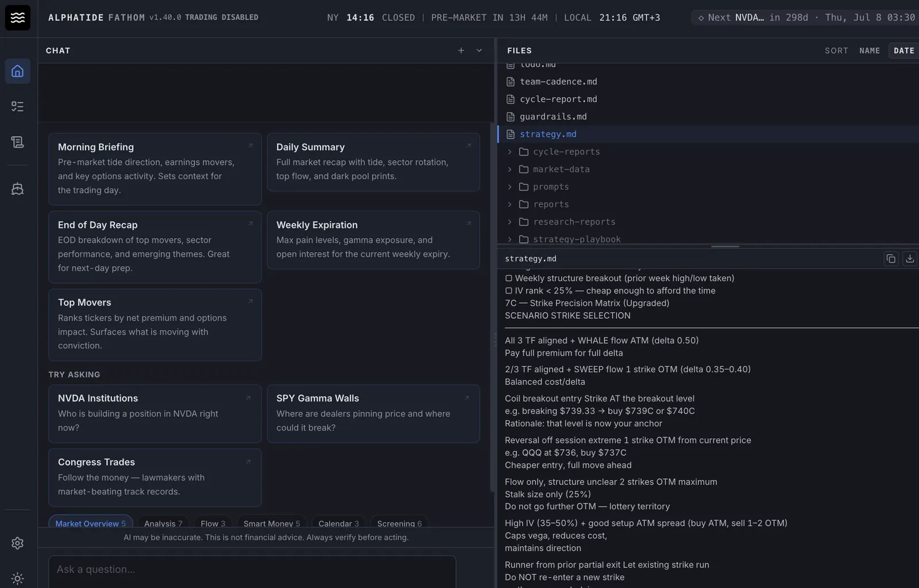
Task: Click the cycle-reports folder icon
Action: pyautogui.click(x=524, y=152)
